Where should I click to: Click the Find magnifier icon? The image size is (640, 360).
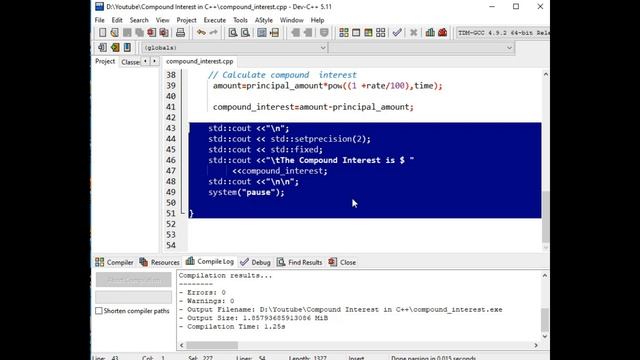pos(233,33)
